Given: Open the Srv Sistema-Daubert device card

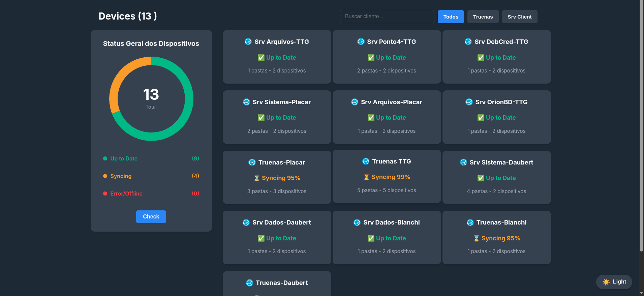Looking at the screenshot, I should tap(496, 177).
